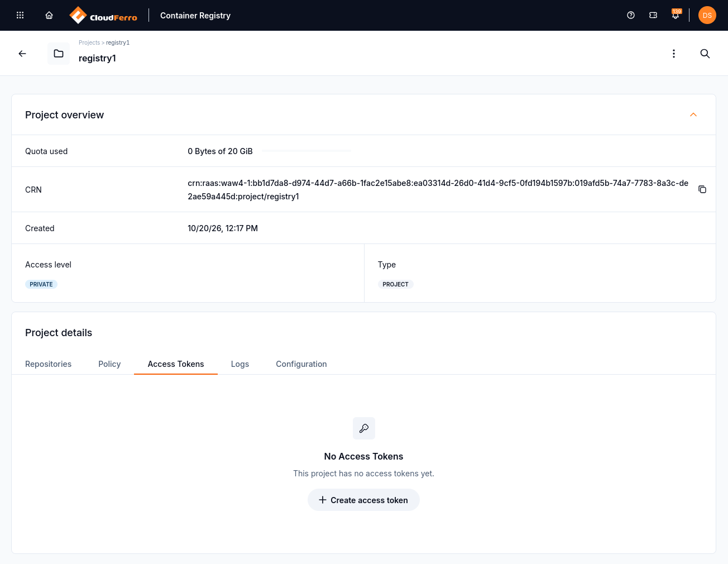Open the Logs tab
Screen dimensions: 728x564
click(x=240, y=364)
